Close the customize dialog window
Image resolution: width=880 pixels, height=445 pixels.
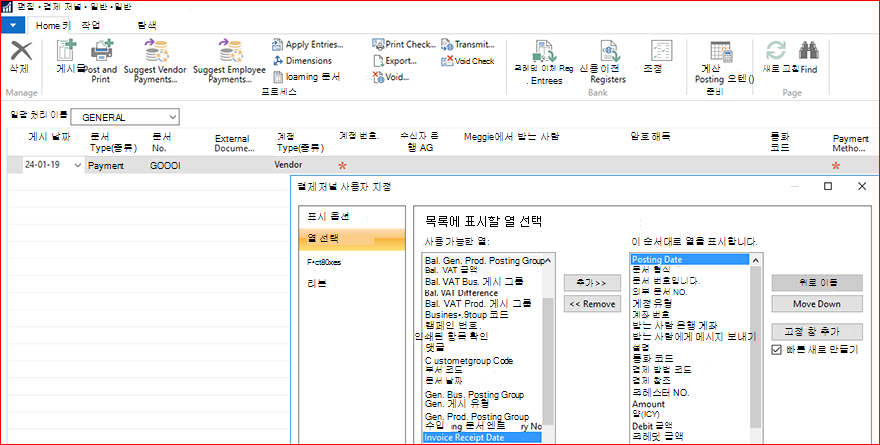click(x=862, y=186)
